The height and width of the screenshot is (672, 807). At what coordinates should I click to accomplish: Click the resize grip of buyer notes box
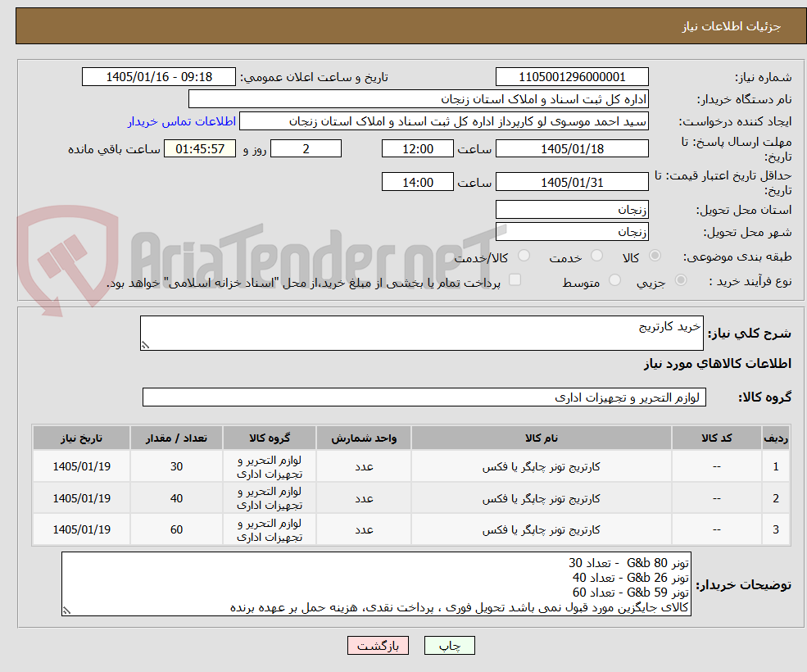coord(66,611)
